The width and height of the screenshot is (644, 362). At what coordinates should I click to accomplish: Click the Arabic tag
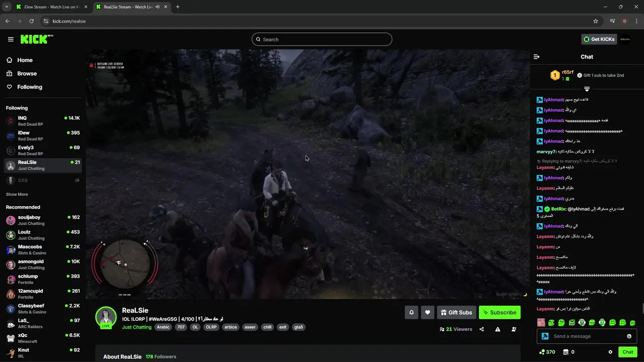[x=163, y=327]
